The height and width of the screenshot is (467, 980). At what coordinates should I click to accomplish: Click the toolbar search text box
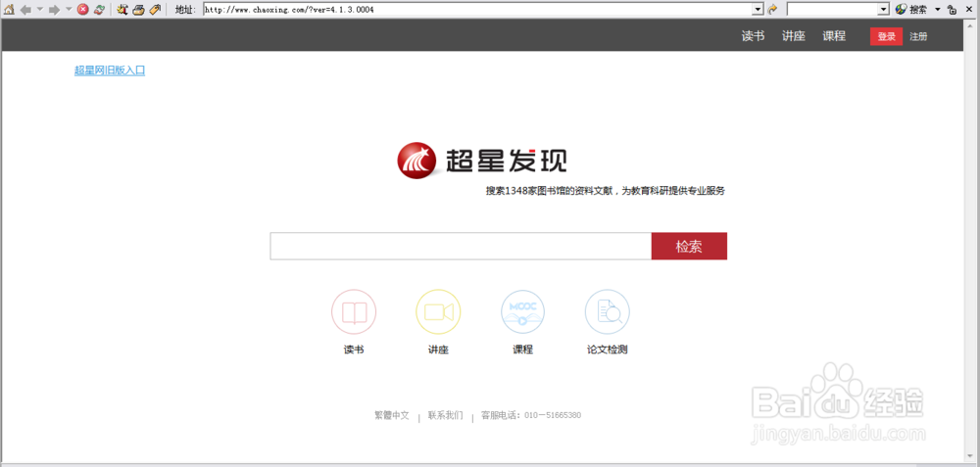[832, 10]
